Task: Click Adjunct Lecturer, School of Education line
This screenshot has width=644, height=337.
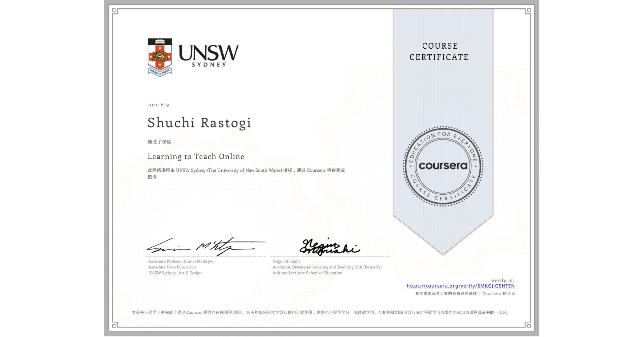Action: click(307, 273)
